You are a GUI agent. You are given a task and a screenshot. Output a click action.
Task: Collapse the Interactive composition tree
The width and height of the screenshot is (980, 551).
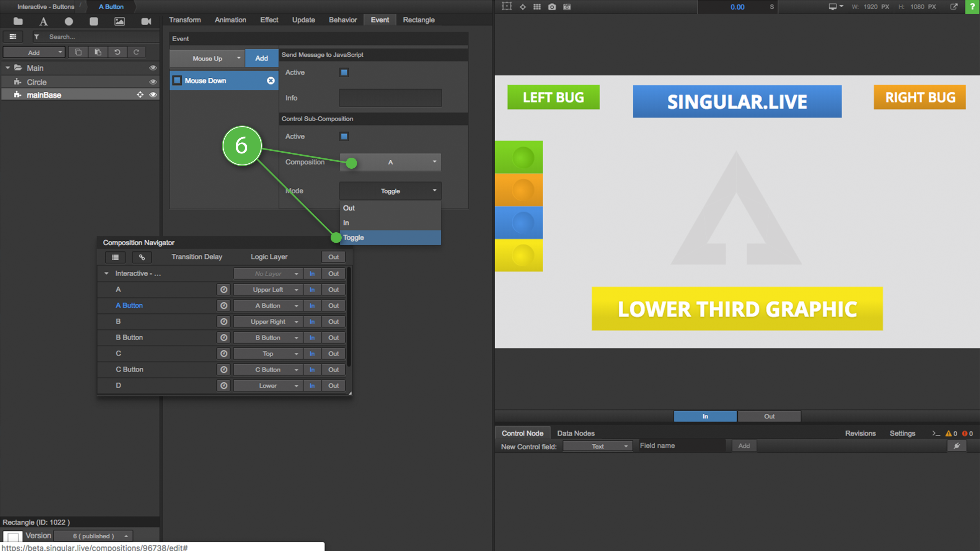[106, 273]
